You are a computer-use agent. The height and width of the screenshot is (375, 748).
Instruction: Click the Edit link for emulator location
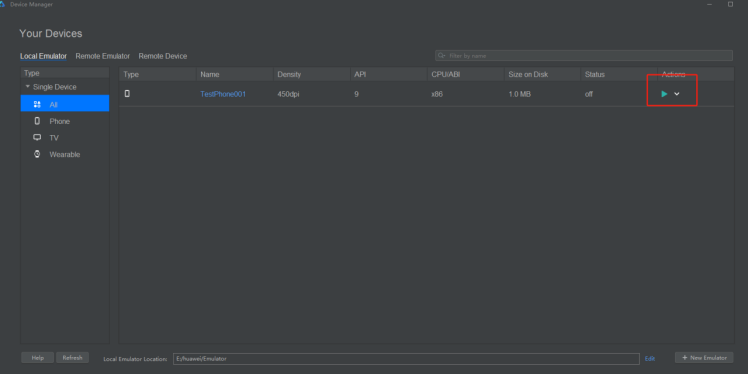650,358
